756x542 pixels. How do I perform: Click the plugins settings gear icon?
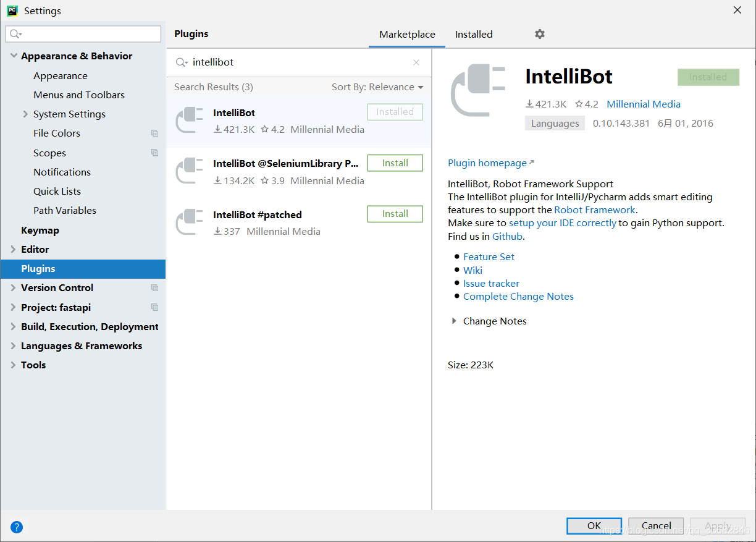[x=540, y=34]
